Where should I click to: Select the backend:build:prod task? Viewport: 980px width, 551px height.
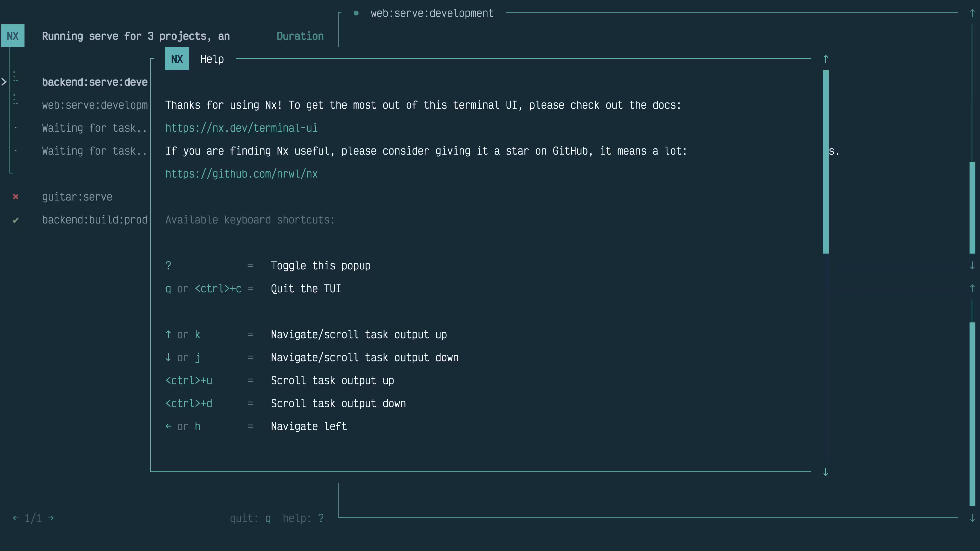tap(94, 220)
